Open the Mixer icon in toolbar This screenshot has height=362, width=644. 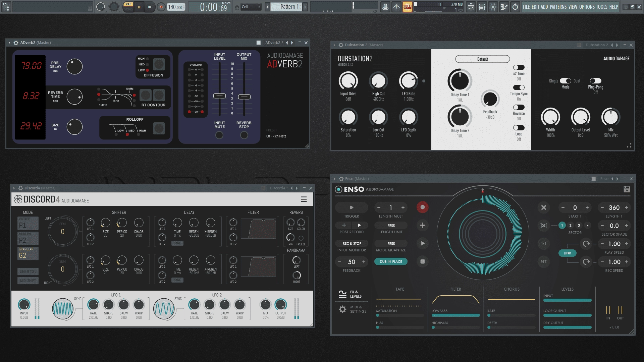(x=493, y=7)
